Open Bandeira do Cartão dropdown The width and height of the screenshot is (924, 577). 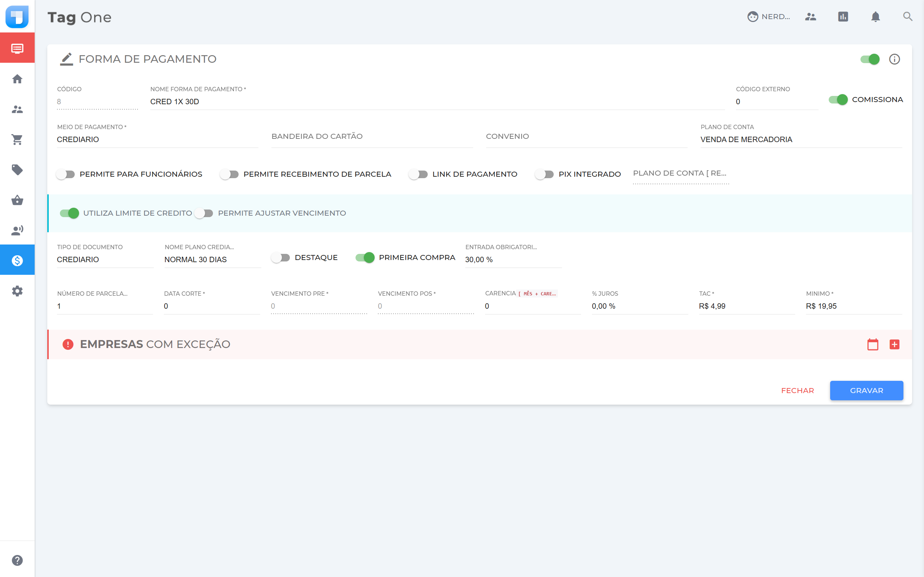tap(371, 137)
